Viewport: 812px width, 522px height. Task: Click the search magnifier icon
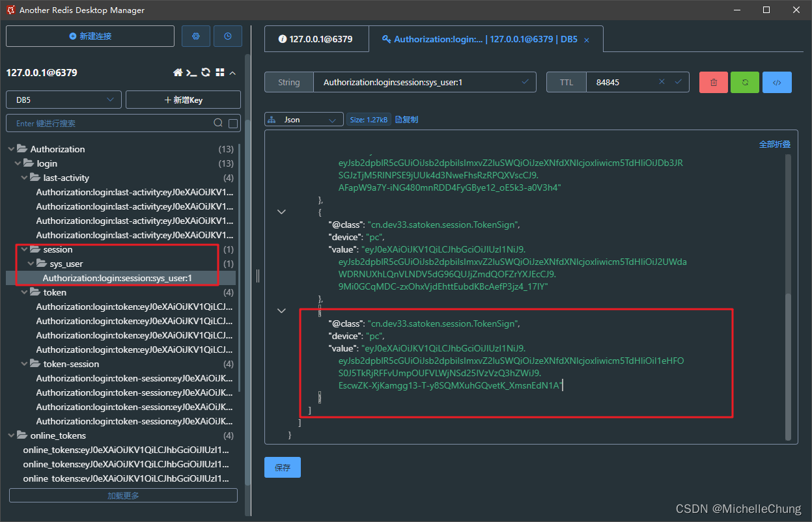pos(218,123)
